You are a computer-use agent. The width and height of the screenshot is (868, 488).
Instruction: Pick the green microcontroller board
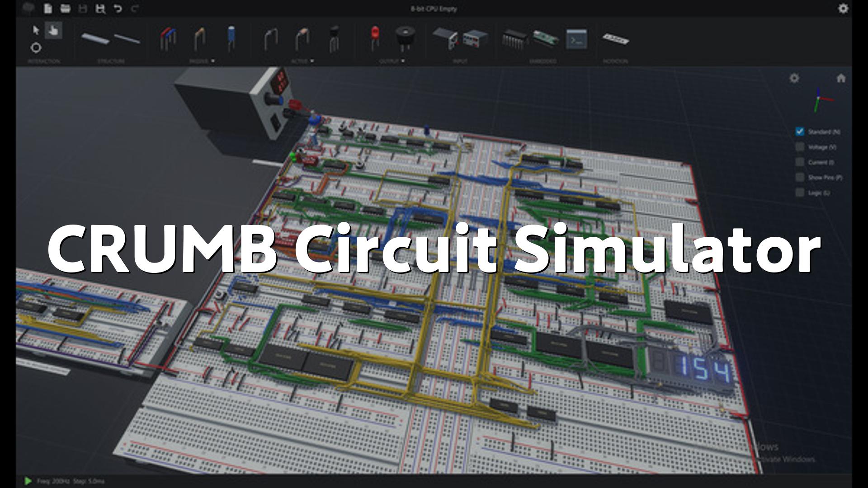point(545,38)
